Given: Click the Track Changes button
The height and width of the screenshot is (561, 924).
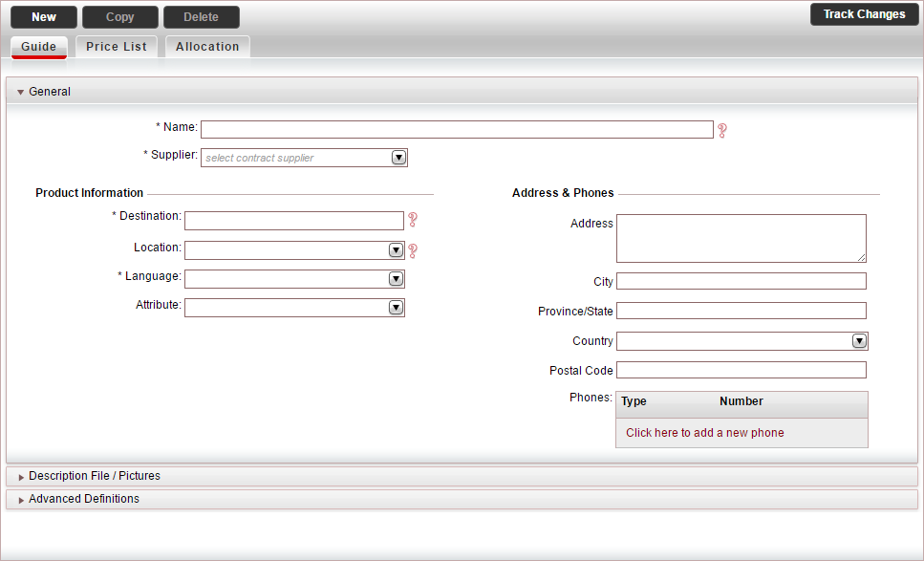Looking at the screenshot, I should tap(864, 14).
